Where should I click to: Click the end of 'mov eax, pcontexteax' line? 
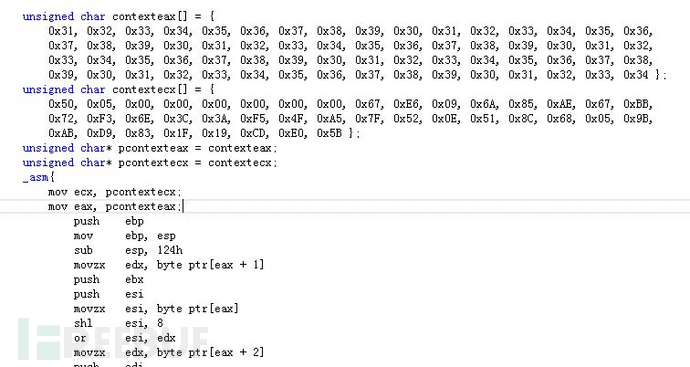click(183, 206)
